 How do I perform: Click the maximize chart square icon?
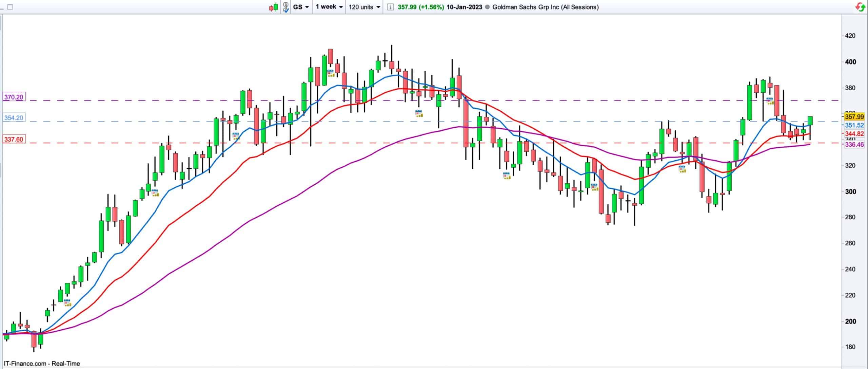tap(10, 7)
